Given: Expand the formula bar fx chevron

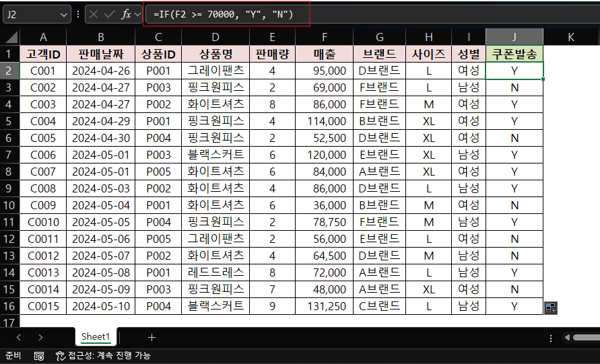Looking at the screenshot, I should click(137, 15).
